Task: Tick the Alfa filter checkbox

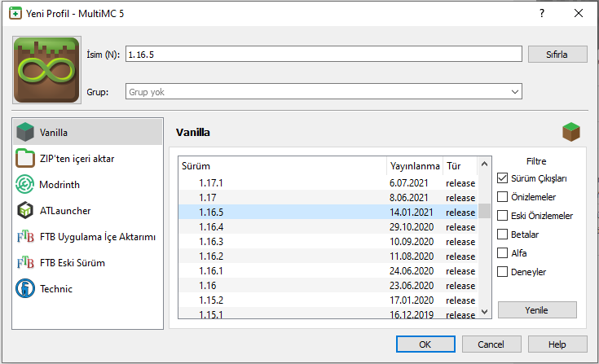Action: 502,253
